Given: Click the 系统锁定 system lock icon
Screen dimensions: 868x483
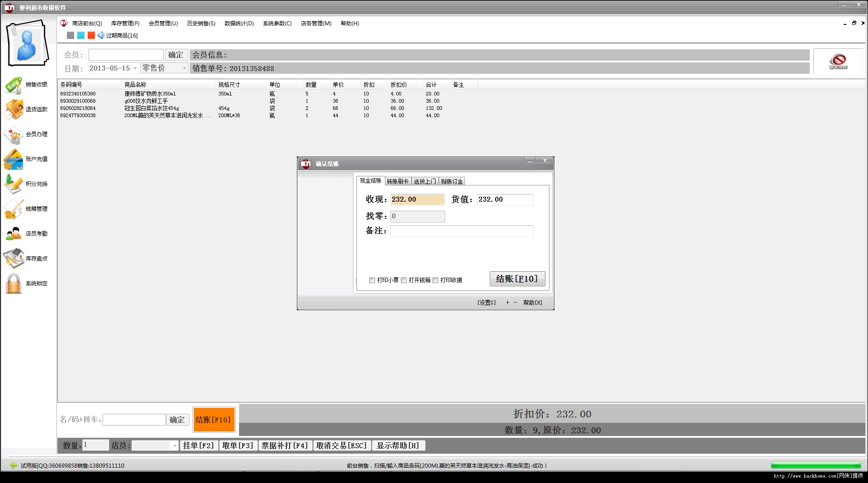Looking at the screenshot, I should pos(14,284).
